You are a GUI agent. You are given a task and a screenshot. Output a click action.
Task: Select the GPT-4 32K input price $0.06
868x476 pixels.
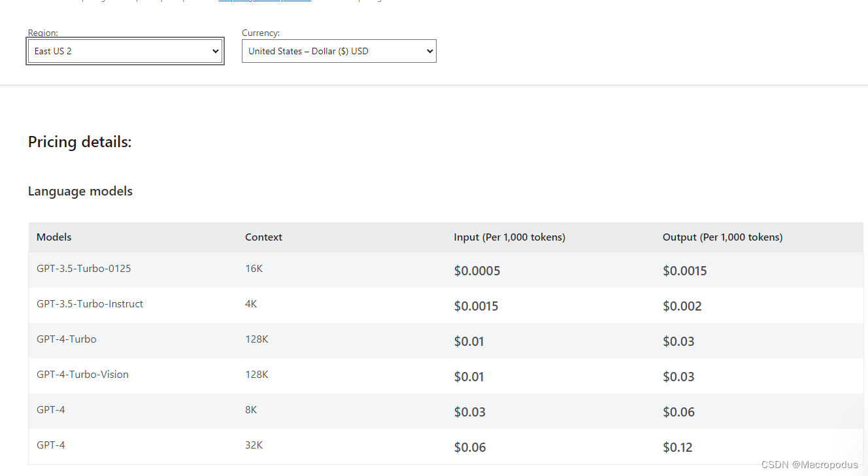tap(470, 447)
